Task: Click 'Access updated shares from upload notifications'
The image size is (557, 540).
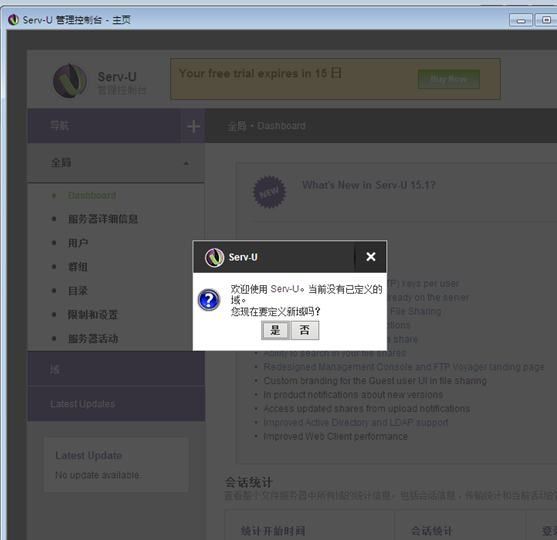Action: (367, 409)
